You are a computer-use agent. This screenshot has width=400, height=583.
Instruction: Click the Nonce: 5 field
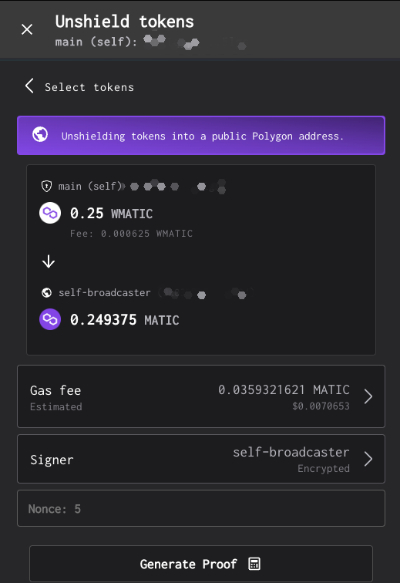coord(201,508)
